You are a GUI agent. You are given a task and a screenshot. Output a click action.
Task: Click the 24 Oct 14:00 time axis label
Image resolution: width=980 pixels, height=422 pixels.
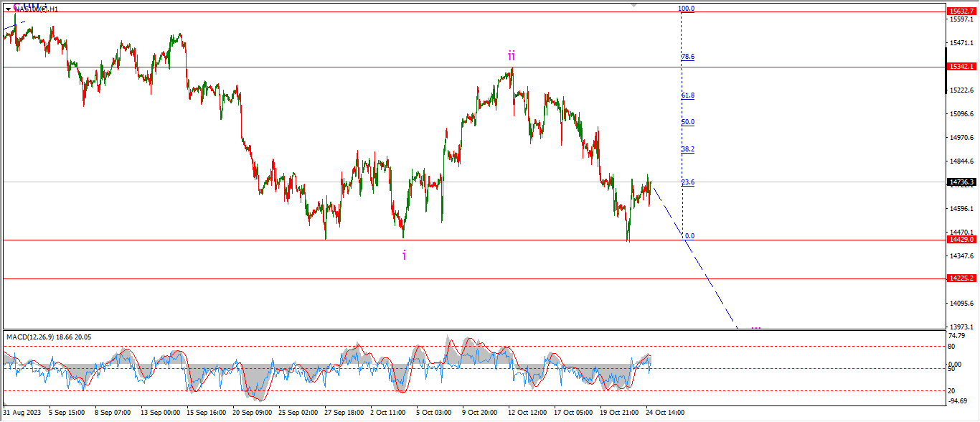664,413
